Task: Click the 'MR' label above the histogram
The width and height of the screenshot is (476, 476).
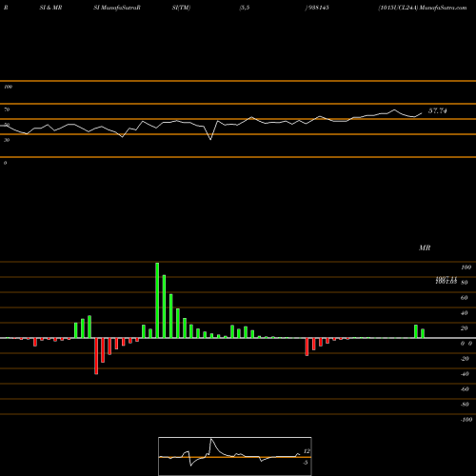Action: (425, 248)
